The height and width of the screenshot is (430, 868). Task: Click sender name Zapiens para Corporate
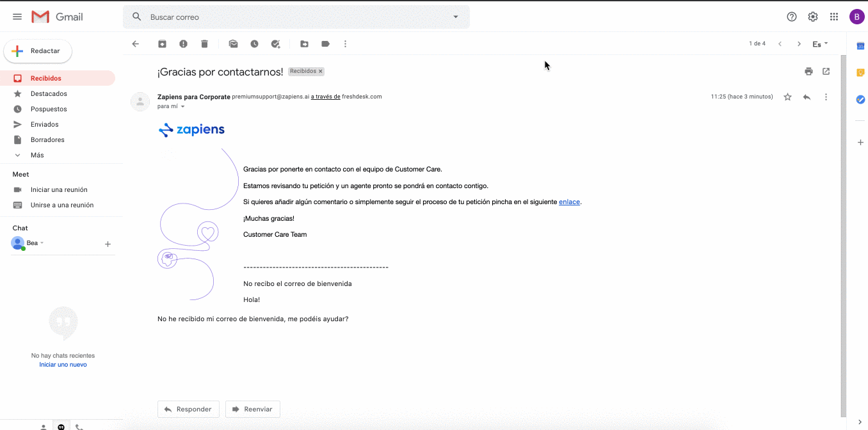[193, 97]
